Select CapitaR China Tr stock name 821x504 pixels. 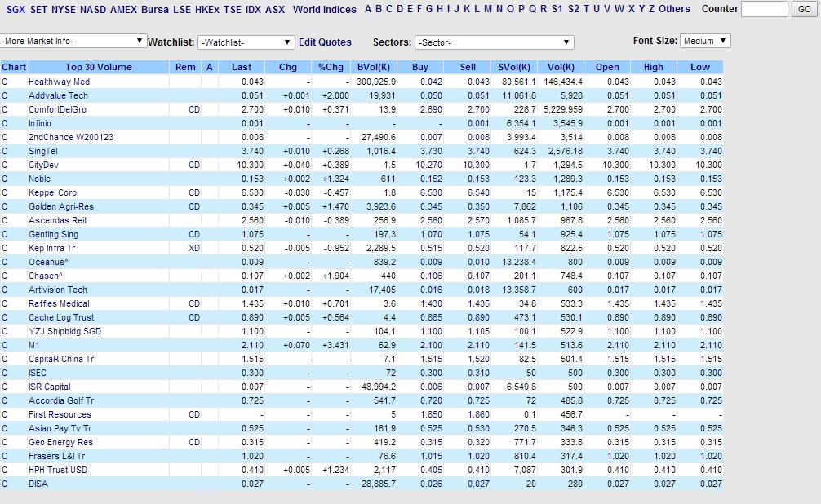point(61,359)
